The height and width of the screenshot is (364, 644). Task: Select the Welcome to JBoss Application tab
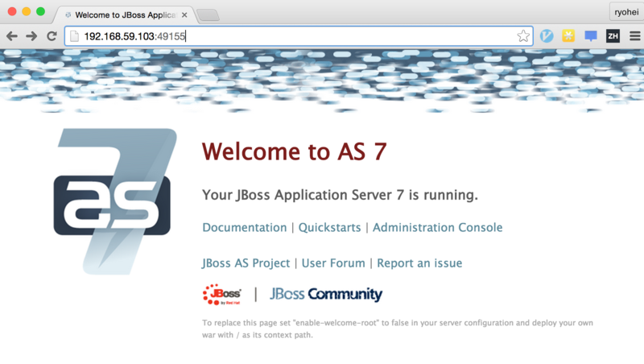[x=123, y=14]
